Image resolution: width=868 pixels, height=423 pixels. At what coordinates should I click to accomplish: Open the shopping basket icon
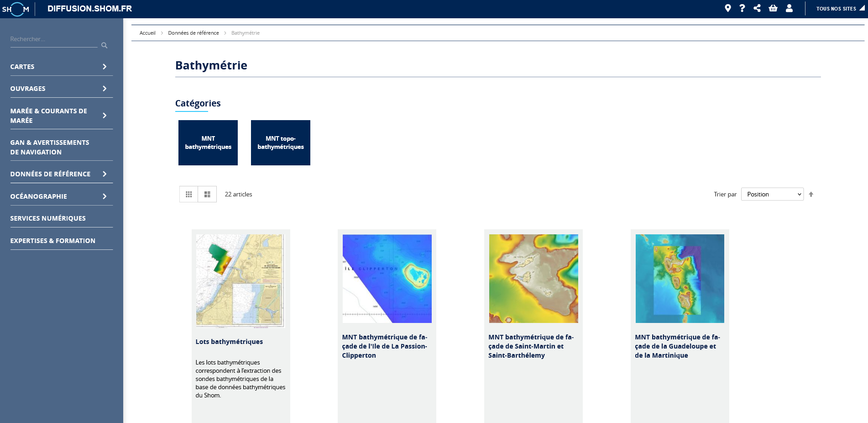click(773, 8)
